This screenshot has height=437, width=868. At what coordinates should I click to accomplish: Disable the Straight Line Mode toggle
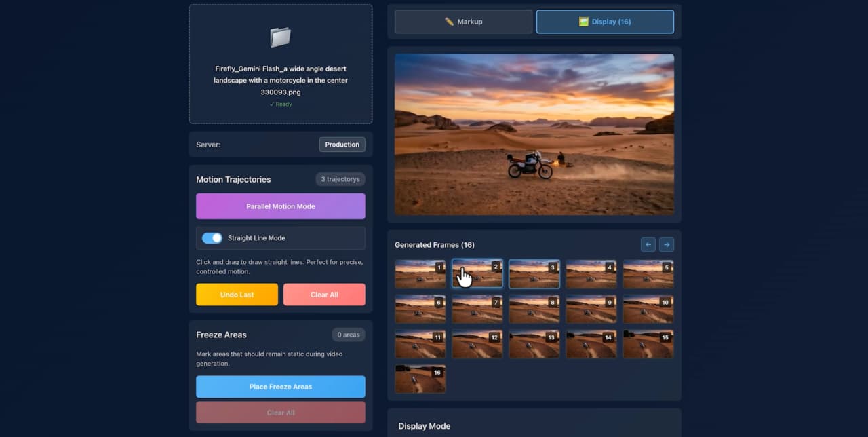212,237
